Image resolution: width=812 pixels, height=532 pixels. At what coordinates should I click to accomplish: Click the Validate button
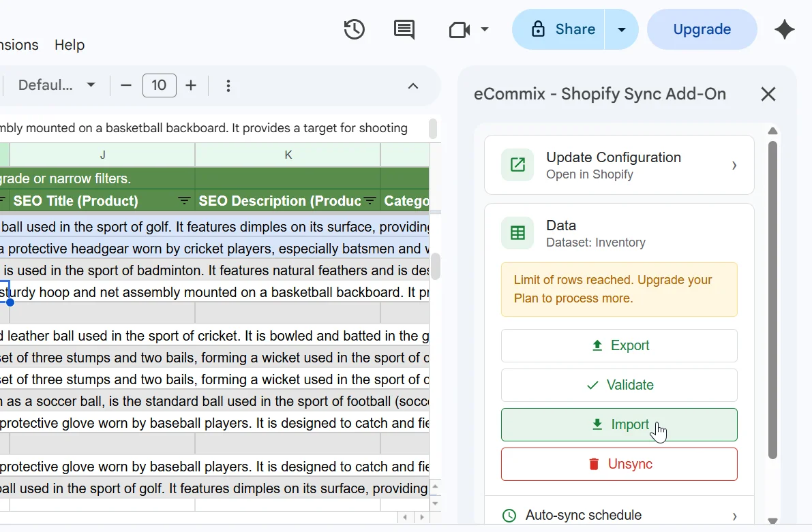619,385
